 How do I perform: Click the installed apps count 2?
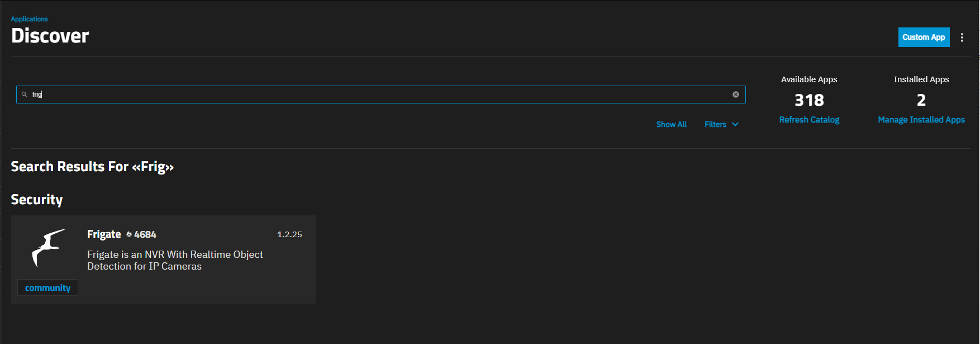[921, 100]
